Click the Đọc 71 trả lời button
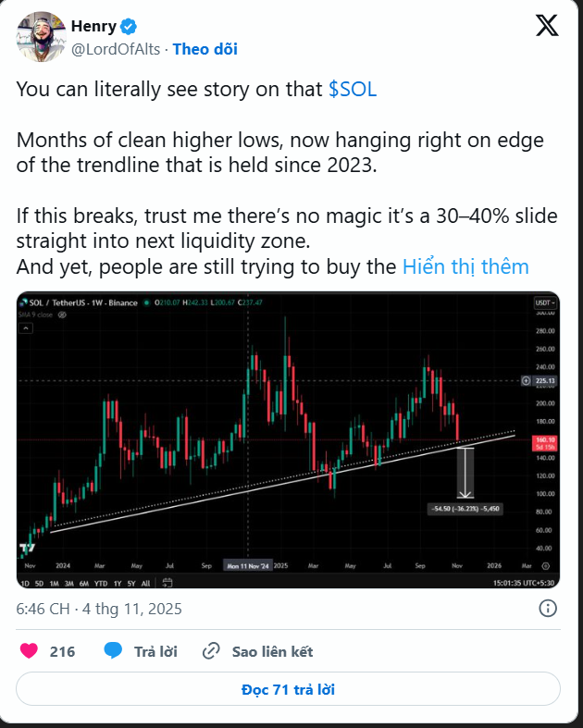Viewport: 583px width, 728px height. click(x=288, y=690)
